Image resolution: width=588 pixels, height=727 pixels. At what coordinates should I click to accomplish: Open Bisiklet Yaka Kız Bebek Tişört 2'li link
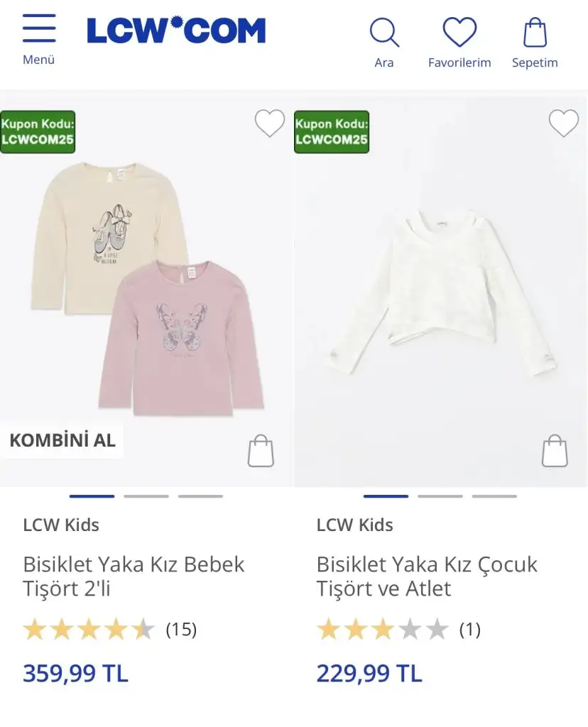134,576
